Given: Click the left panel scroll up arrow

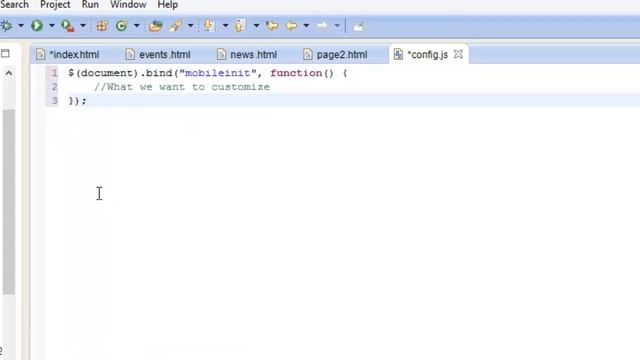Looking at the screenshot, I should click(x=9, y=73).
